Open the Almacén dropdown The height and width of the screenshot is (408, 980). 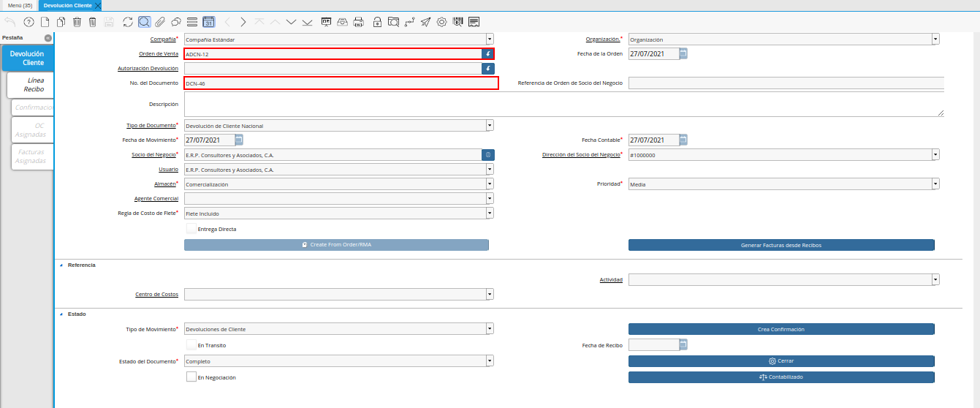[490, 184]
